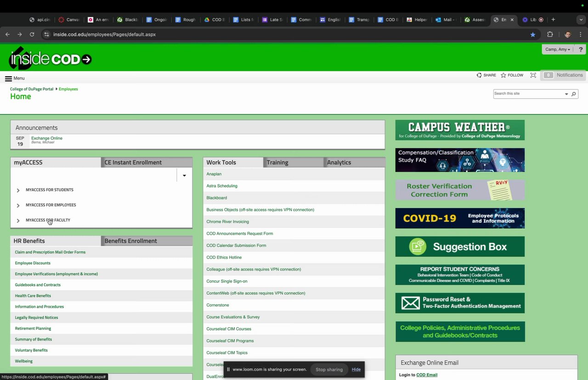The height and width of the screenshot is (380, 588).
Task: Click the COD Email login link
Action: point(427,375)
